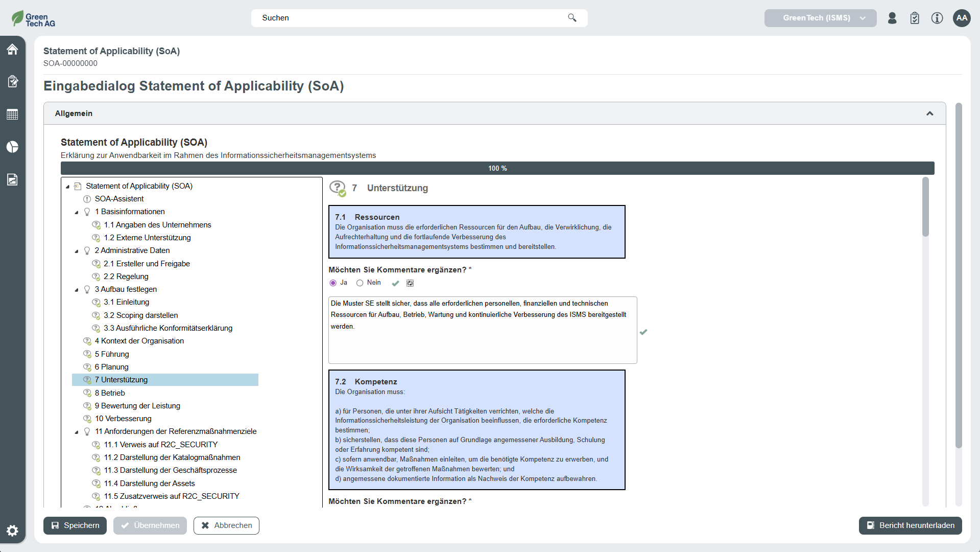Click the home icon in the sidebar

click(12, 49)
